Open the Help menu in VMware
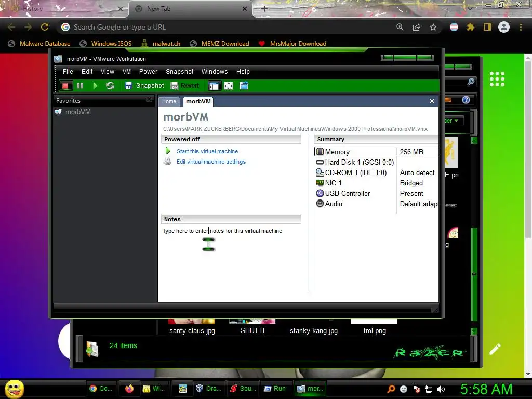Viewport: 532px width, 399px height. tap(243, 72)
